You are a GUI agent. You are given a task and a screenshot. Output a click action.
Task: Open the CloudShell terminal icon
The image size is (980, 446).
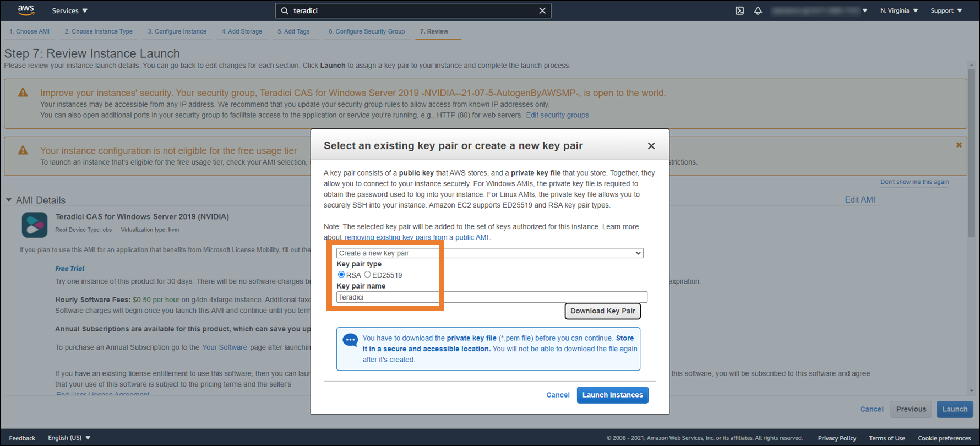[x=739, y=10]
